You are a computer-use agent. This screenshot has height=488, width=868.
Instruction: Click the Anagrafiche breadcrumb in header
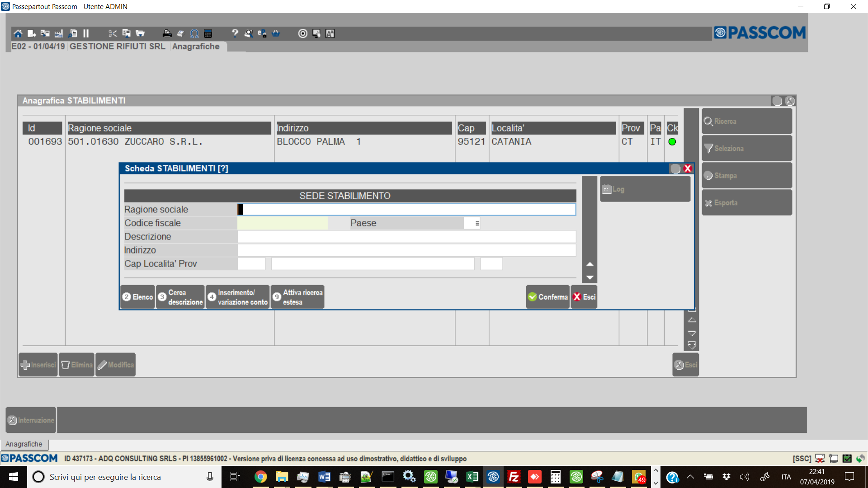pos(196,47)
